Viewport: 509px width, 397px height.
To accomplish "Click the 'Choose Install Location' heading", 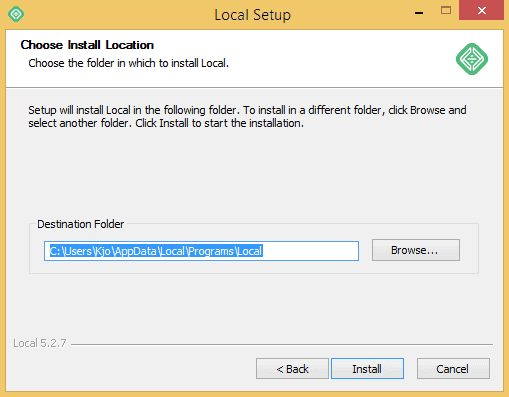I will [x=87, y=45].
